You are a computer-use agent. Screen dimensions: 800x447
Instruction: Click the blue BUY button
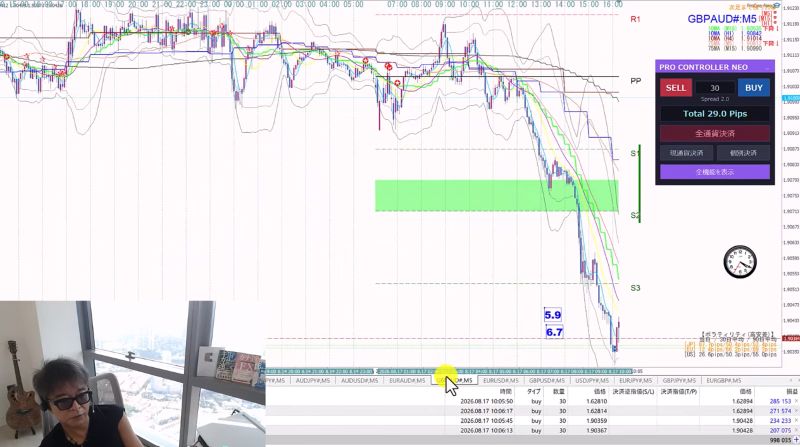pos(754,88)
